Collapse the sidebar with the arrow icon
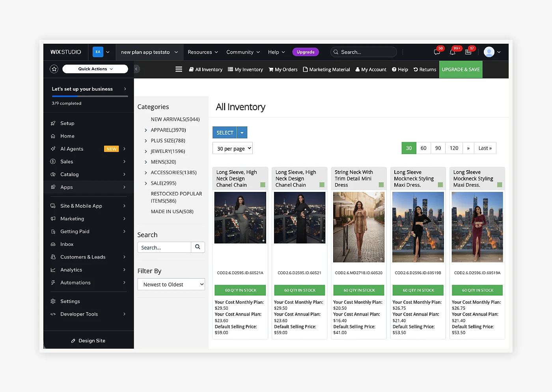This screenshot has width=552, height=392. click(136, 69)
